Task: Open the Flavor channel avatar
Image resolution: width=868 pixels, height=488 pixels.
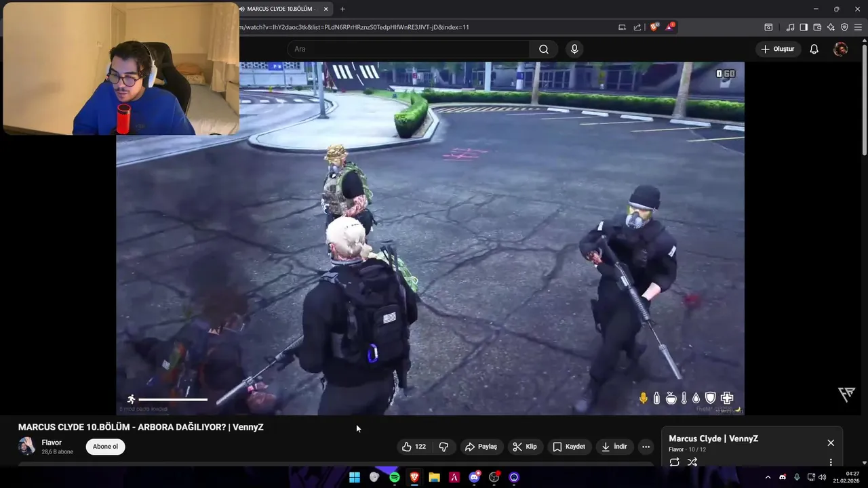Action: 26,446
